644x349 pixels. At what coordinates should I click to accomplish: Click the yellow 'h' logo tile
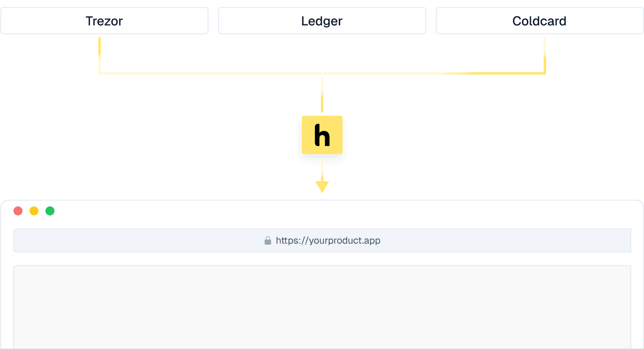pyautogui.click(x=322, y=135)
